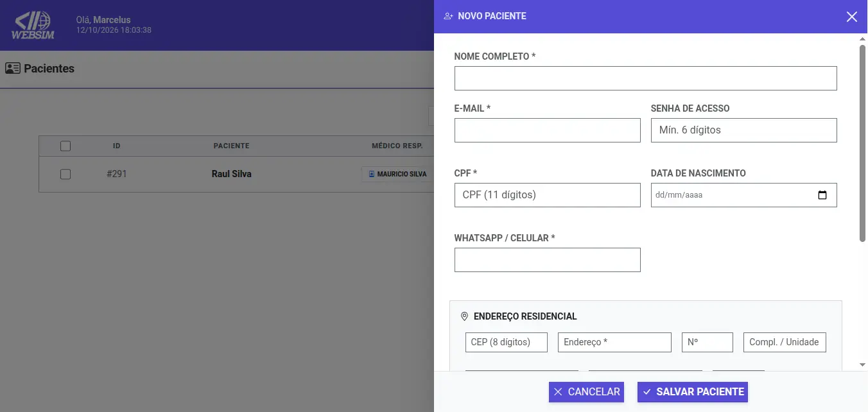This screenshot has height=412, width=868.
Task: Click the Salvar Paciente button
Action: tap(693, 392)
